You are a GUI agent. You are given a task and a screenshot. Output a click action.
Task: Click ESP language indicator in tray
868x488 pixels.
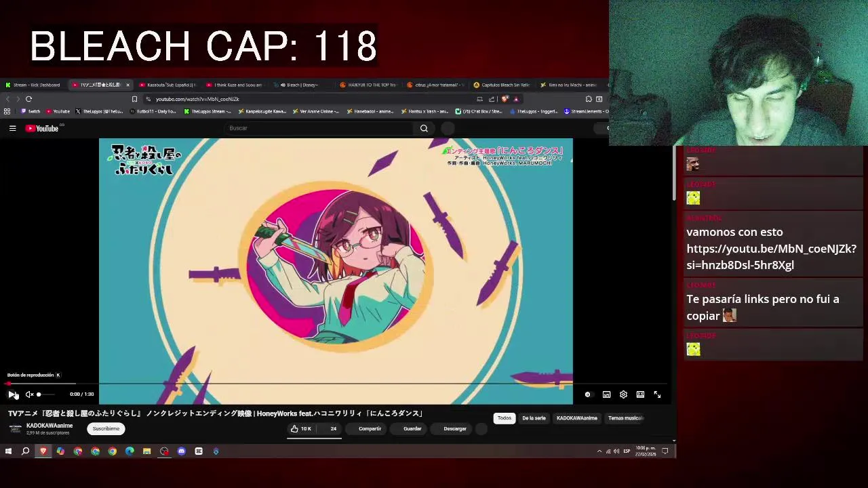(627, 451)
